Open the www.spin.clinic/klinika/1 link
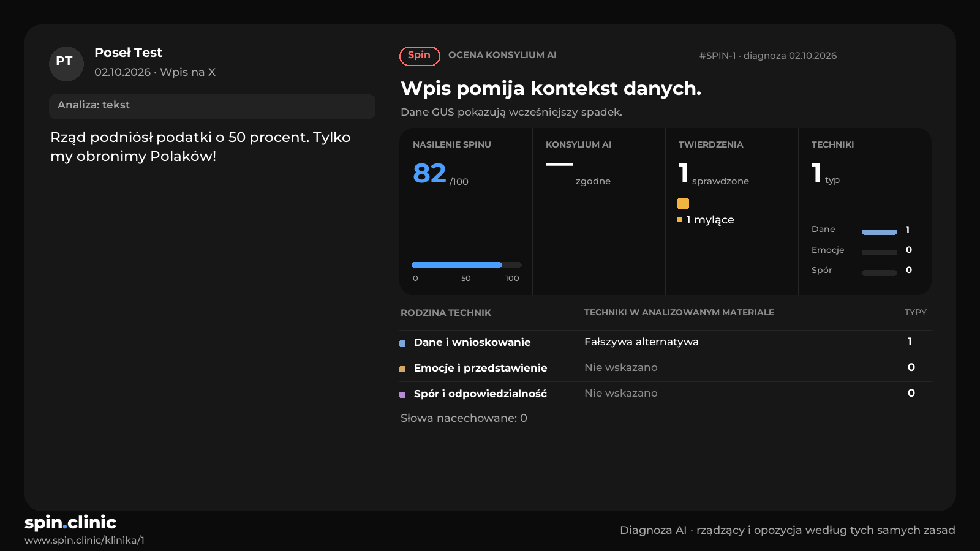This screenshot has width=980, height=551. pos(85,540)
